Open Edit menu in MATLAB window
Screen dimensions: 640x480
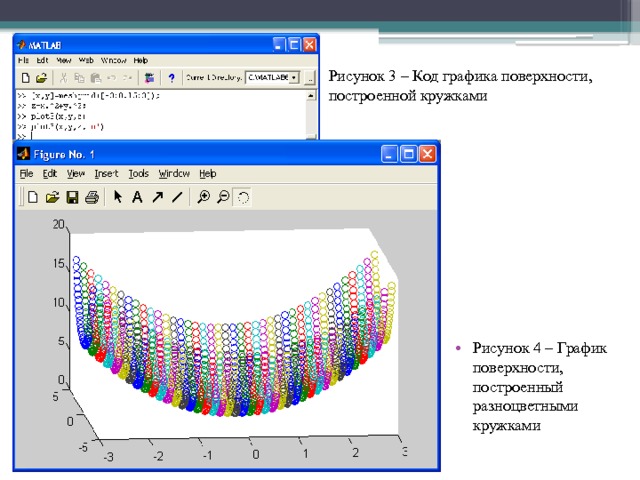pyautogui.click(x=42, y=60)
